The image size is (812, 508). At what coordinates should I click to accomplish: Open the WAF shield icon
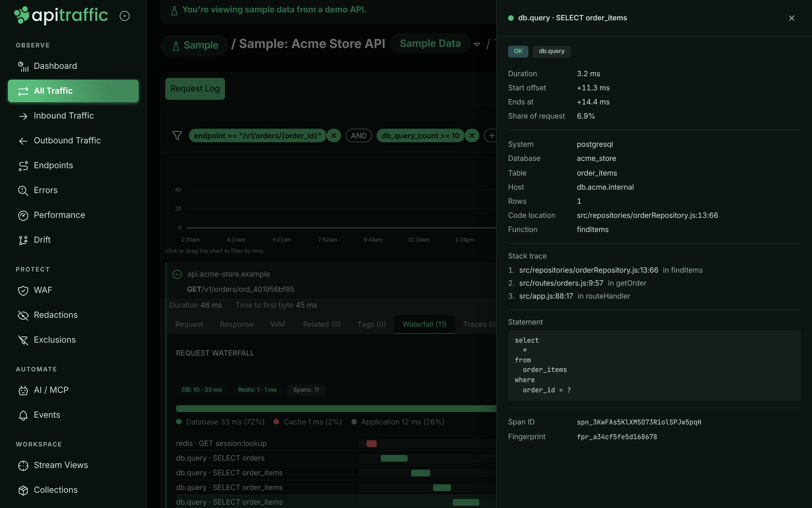click(x=23, y=291)
